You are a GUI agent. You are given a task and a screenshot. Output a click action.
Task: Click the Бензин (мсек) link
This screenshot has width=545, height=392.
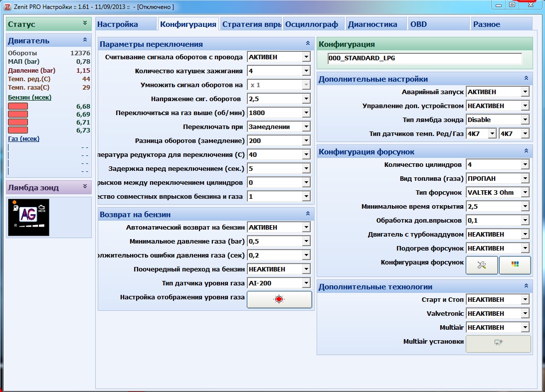pyautogui.click(x=29, y=98)
